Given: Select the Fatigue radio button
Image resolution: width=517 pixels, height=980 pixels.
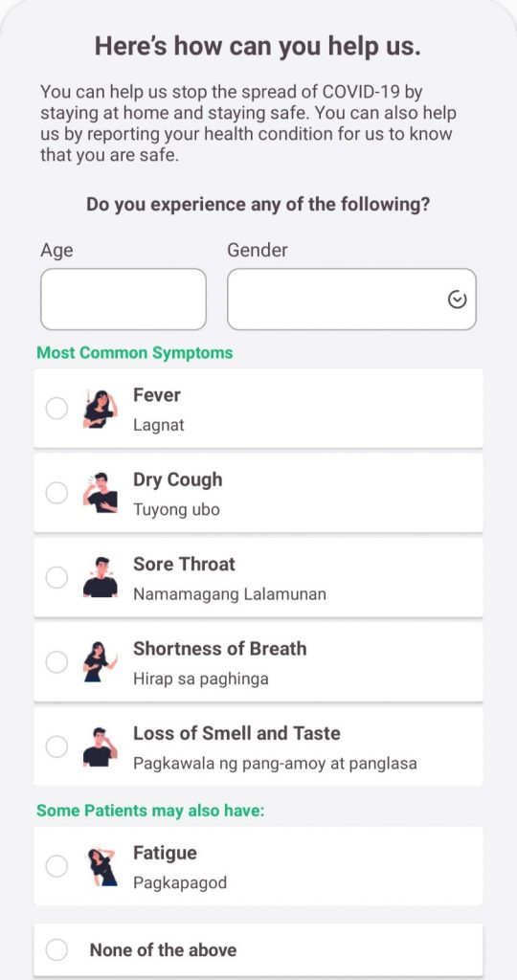Looking at the screenshot, I should coord(56,866).
